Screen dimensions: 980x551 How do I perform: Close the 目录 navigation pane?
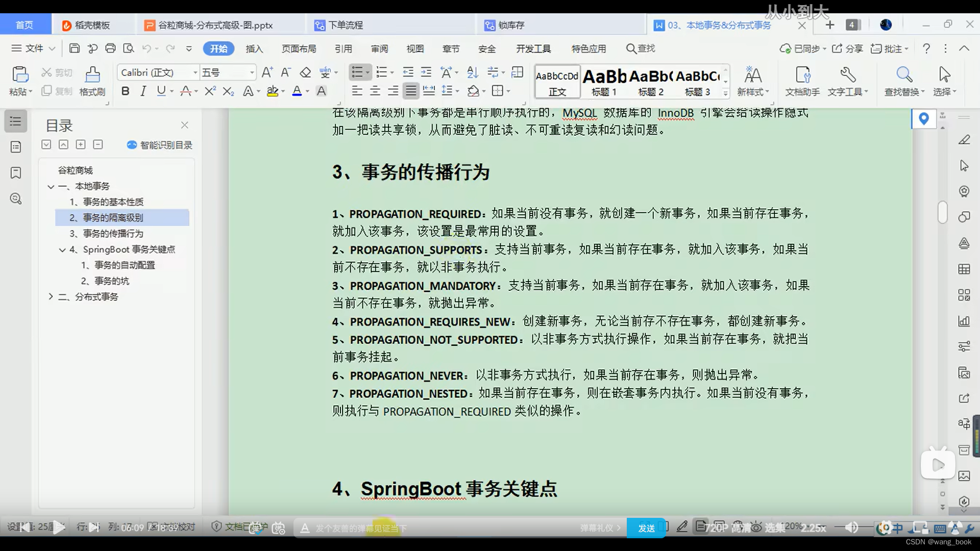click(x=185, y=125)
